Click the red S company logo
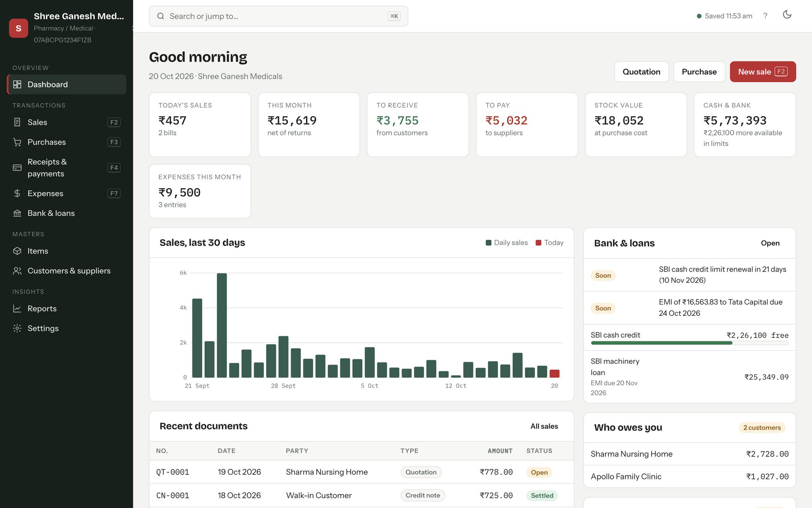The width and height of the screenshot is (812, 508). click(x=19, y=28)
